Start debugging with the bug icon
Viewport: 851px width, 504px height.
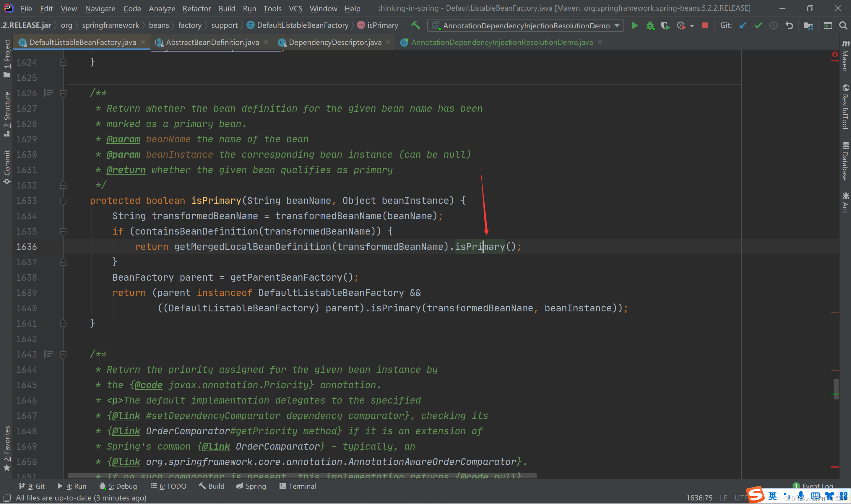pos(649,25)
